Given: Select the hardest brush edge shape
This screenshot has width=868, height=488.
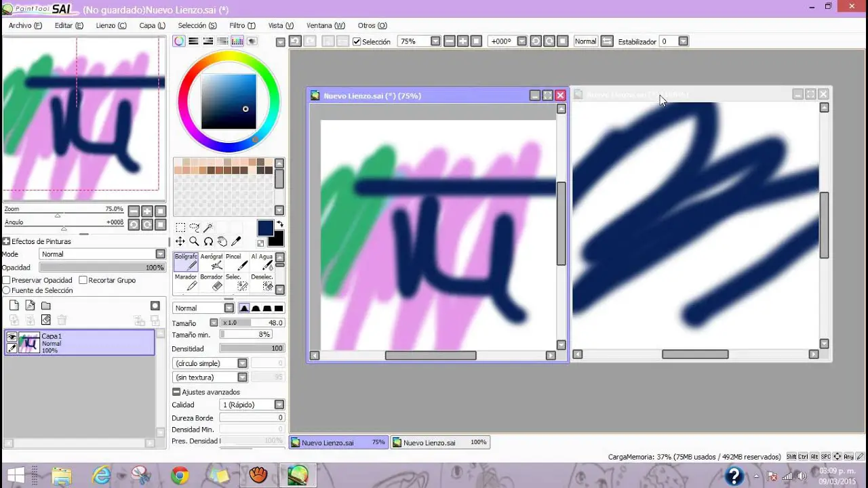Looking at the screenshot, I should pos(278,308).
